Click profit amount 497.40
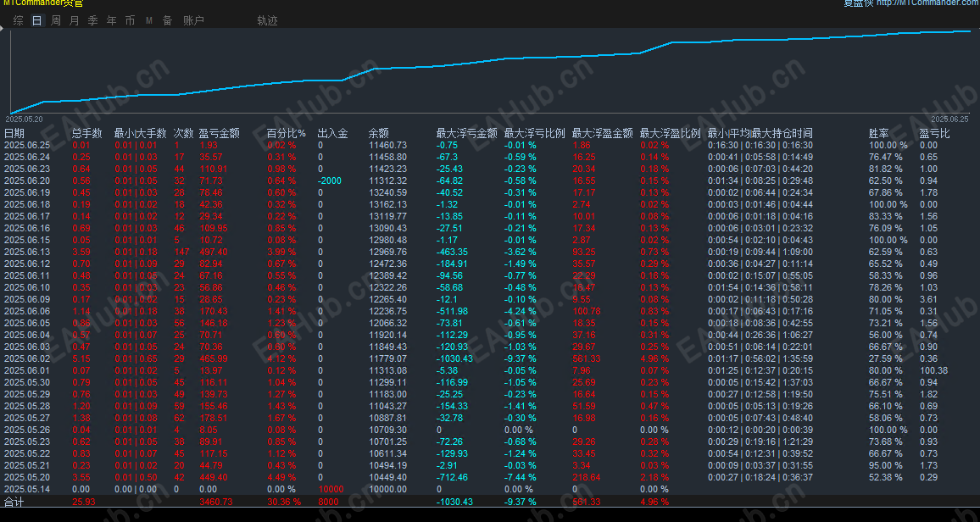This screenshot has width=980, height=522. pyautogui.click(x=214, y=252)
